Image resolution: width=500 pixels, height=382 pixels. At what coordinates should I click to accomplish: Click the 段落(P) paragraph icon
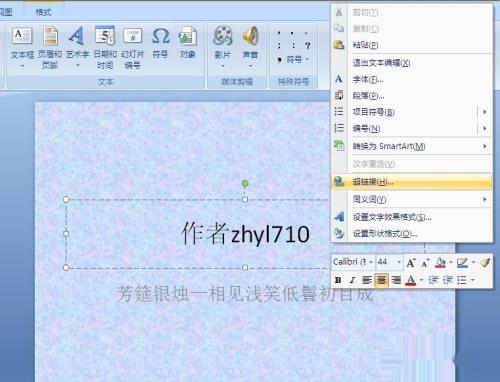point(339,96)
